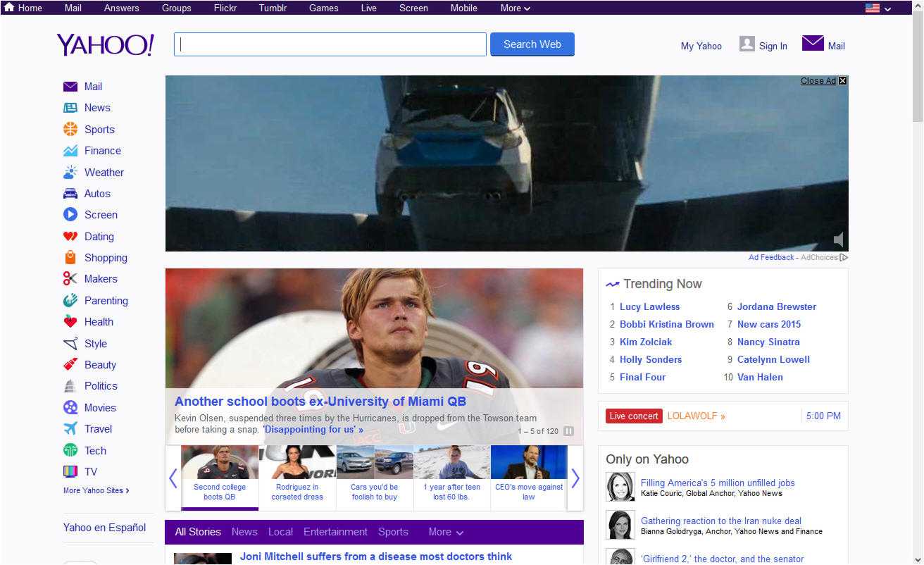This screenshot has height=565, width=924.
Task: Open the My Yahoo link
Action: (701, 46)
